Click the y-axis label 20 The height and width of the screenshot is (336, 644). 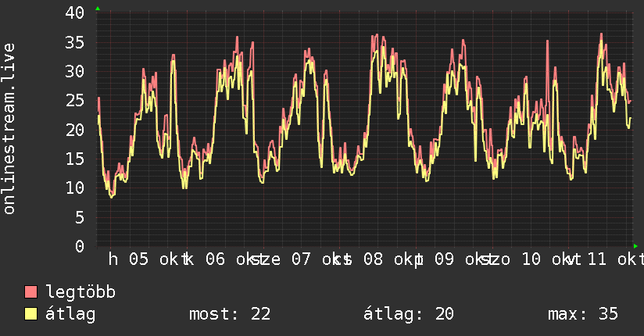[75, 130]
